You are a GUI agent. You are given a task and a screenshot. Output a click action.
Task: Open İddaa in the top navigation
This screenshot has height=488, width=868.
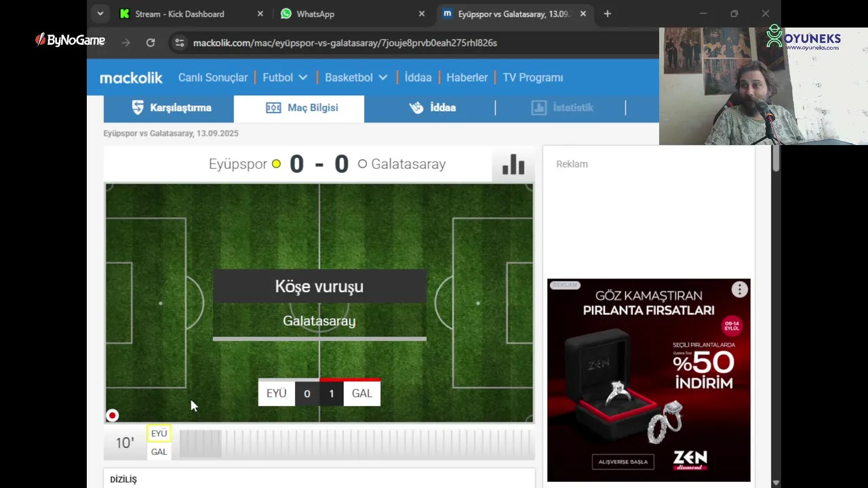(x=418, y=77)
